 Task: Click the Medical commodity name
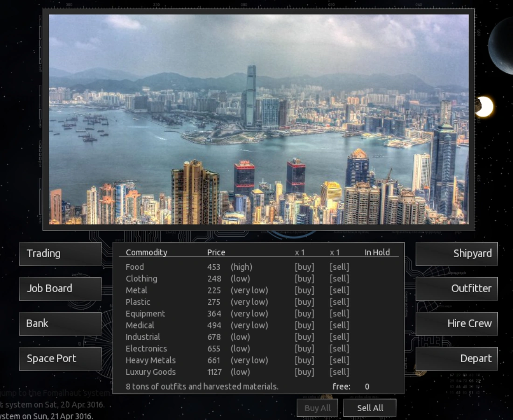[140, 325]
